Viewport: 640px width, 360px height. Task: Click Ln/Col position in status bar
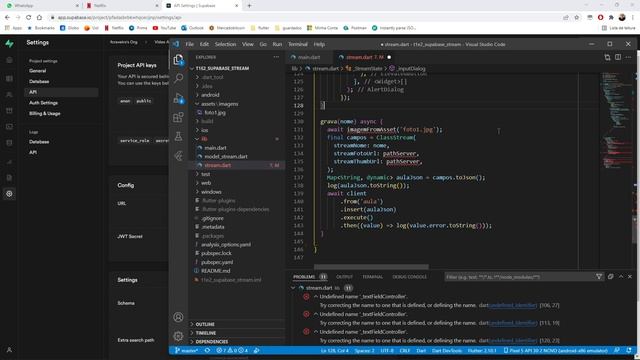334,351
